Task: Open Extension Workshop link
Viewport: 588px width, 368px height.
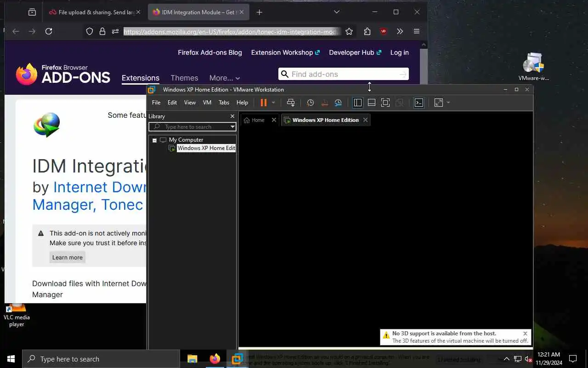Action: click(x=285, y=52)
